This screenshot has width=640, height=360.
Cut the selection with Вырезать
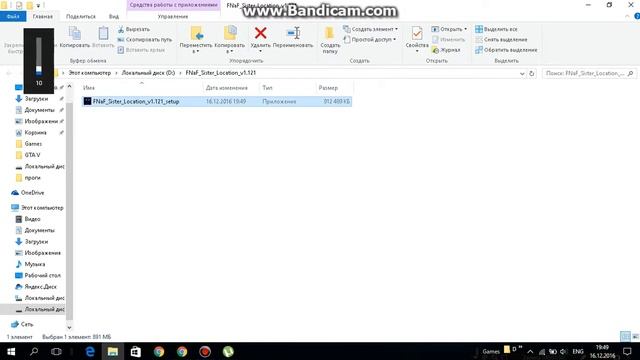134,29
